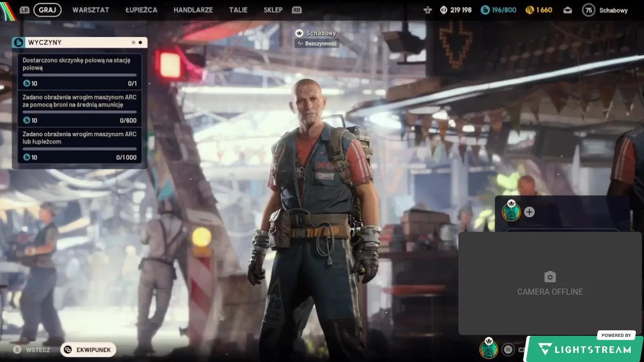Select the TALIE tab

238,10
